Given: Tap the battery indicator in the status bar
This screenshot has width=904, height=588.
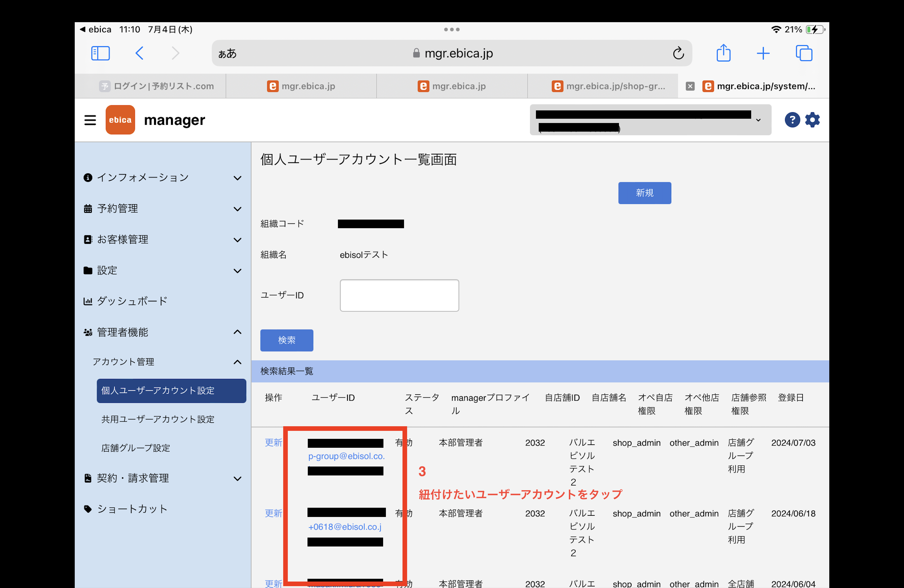Looking at the screenshot, I should 815,29.
